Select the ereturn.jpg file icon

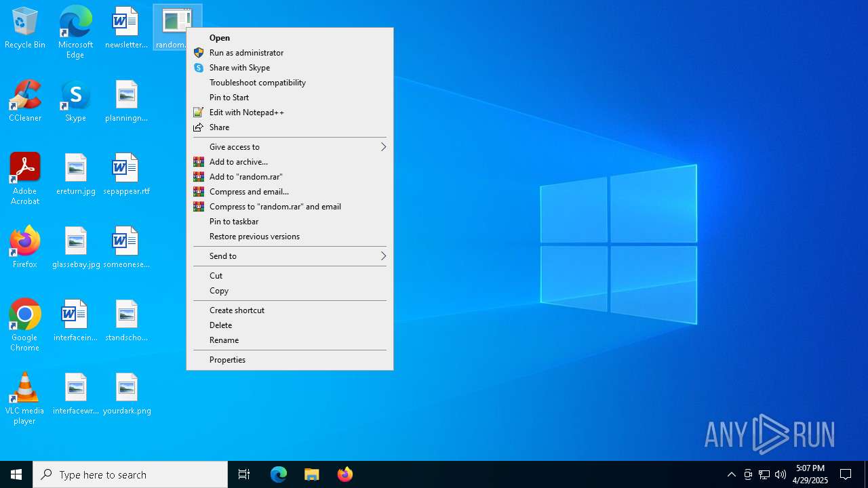pos(75,174)
